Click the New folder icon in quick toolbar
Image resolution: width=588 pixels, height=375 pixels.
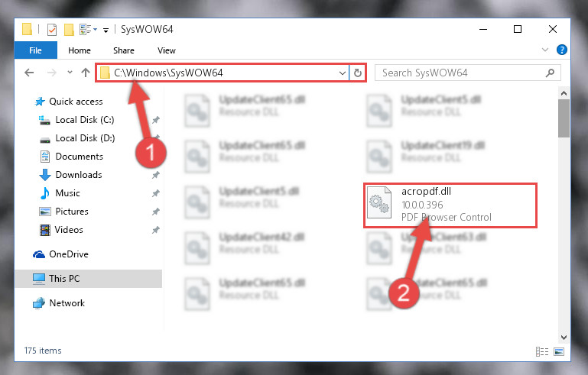(69, 30)
